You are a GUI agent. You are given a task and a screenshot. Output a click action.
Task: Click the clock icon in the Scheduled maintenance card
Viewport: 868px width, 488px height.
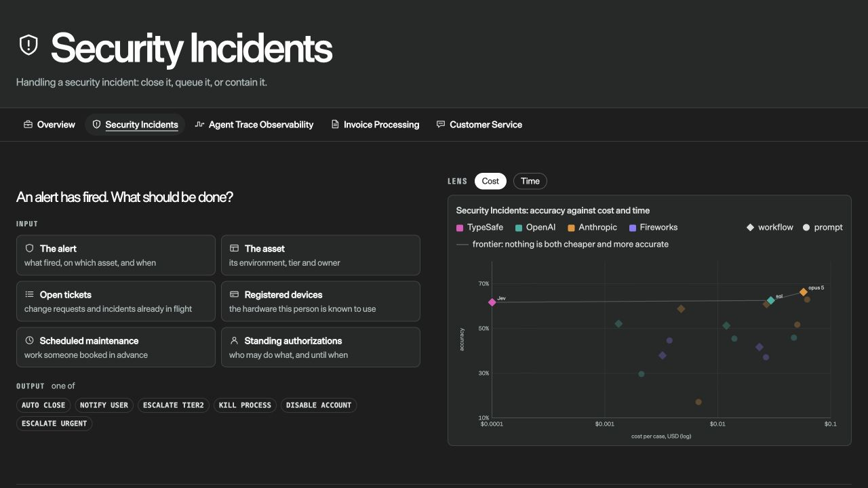pos(29,340)
